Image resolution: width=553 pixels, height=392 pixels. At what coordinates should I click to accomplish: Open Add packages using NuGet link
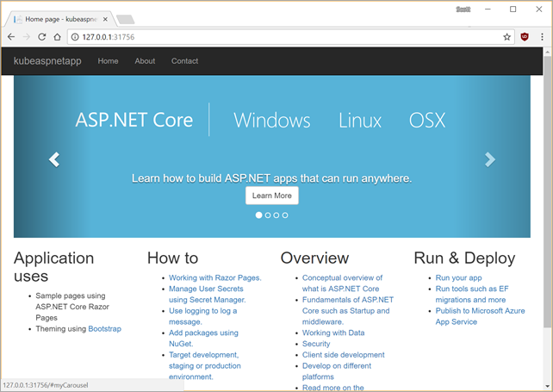(203, 338)
